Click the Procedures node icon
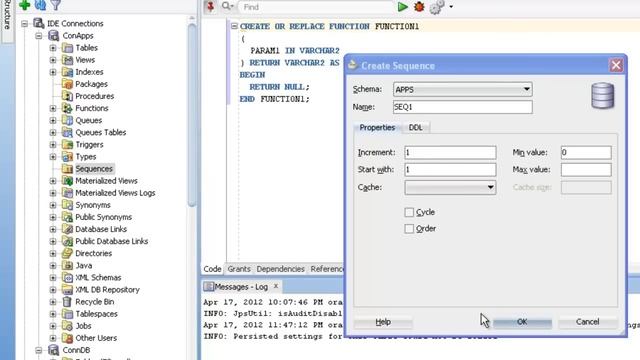The width and height of the screenshot is (640, 360). tap(67, 96)
